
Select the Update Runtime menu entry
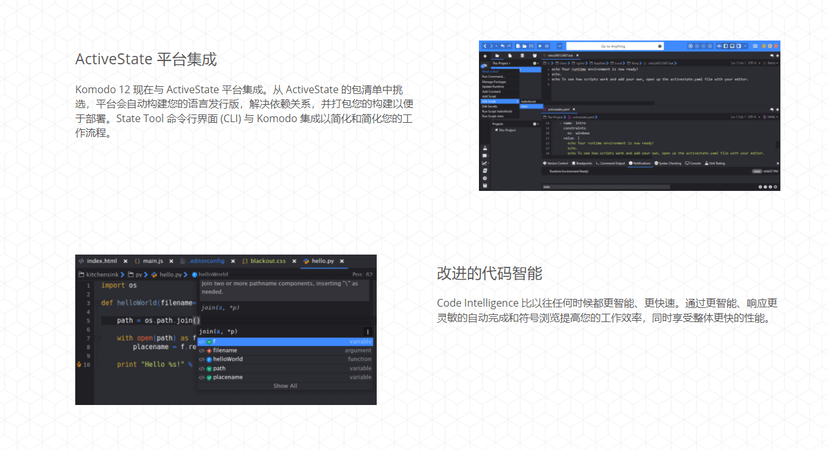point(493,87)
